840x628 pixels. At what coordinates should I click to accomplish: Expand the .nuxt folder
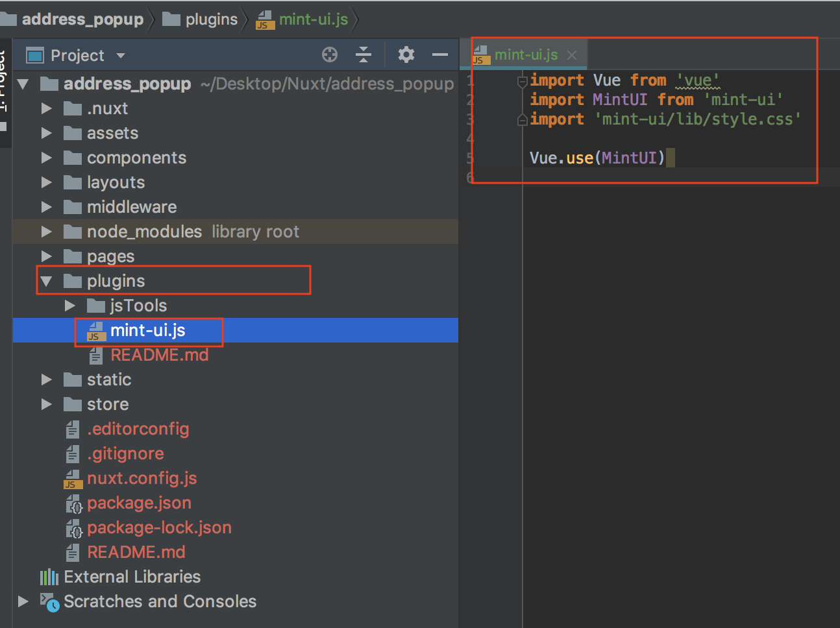click(46, 108)
